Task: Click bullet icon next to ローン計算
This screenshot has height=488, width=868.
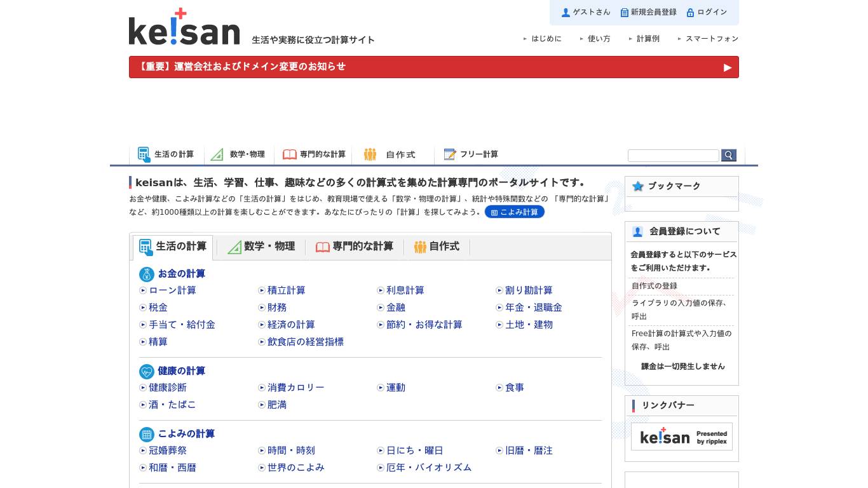Action: pos(143,290)
